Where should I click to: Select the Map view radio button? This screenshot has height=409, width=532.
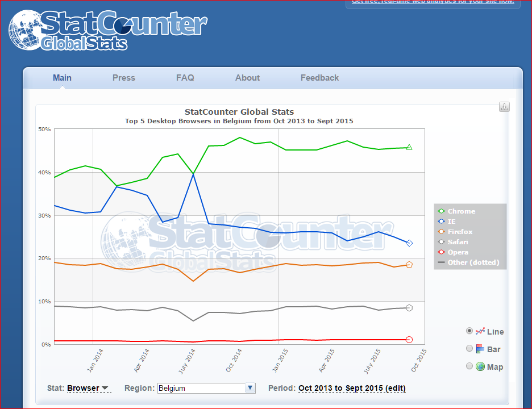tap(469, 366)
